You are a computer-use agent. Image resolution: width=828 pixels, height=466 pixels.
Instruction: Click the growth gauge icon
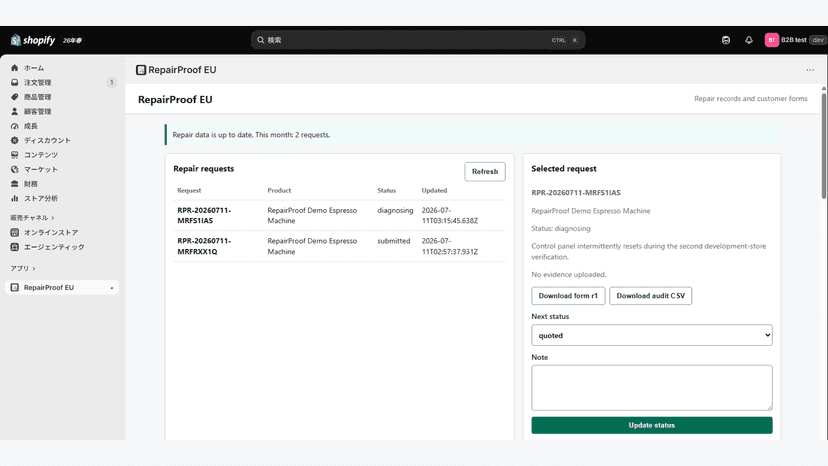coord(15,126)
